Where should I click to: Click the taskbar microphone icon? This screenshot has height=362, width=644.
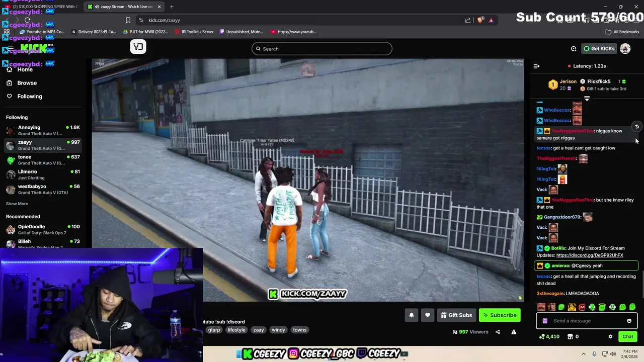(x=594, y=354)
